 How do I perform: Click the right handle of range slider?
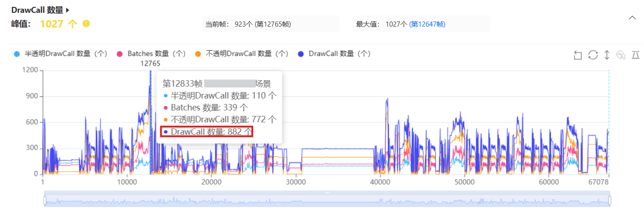[610, 200]
